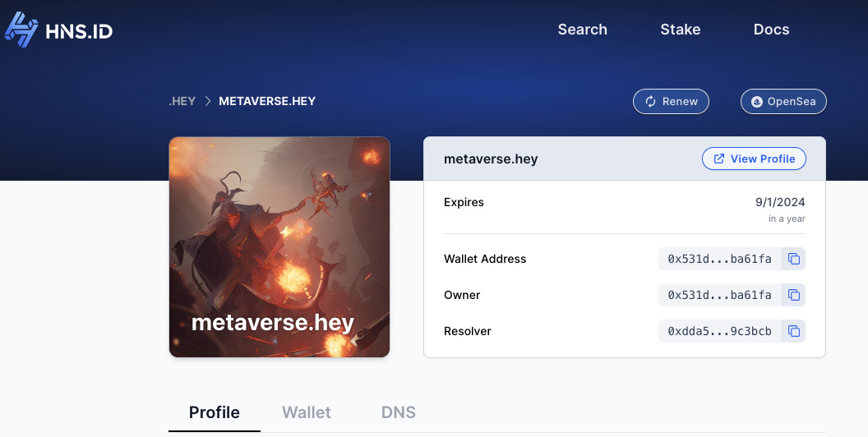Click the Expires label

click(x=464, y=202)
